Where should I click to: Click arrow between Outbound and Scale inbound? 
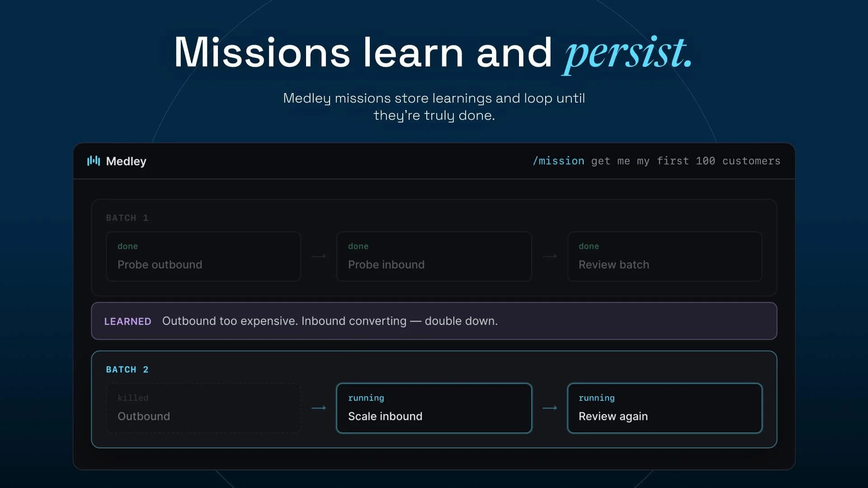(x=319, y=408)
